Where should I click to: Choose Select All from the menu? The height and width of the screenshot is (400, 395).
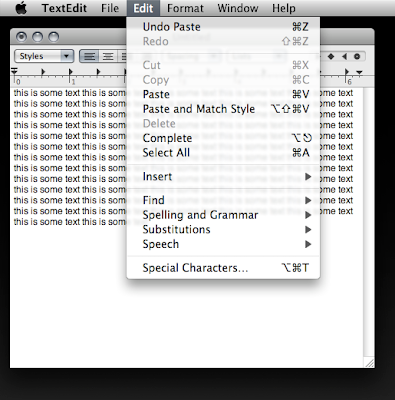click(223, 153)
